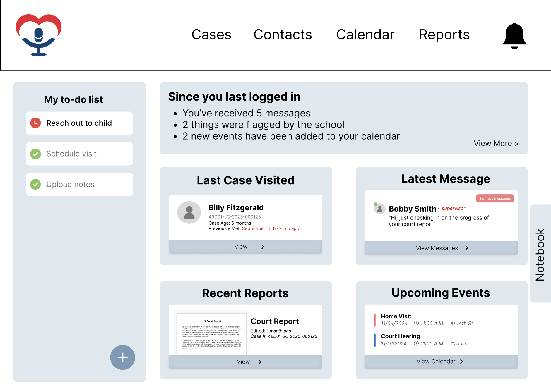Click "2 new events have been added" item

(x=291, y=136)
